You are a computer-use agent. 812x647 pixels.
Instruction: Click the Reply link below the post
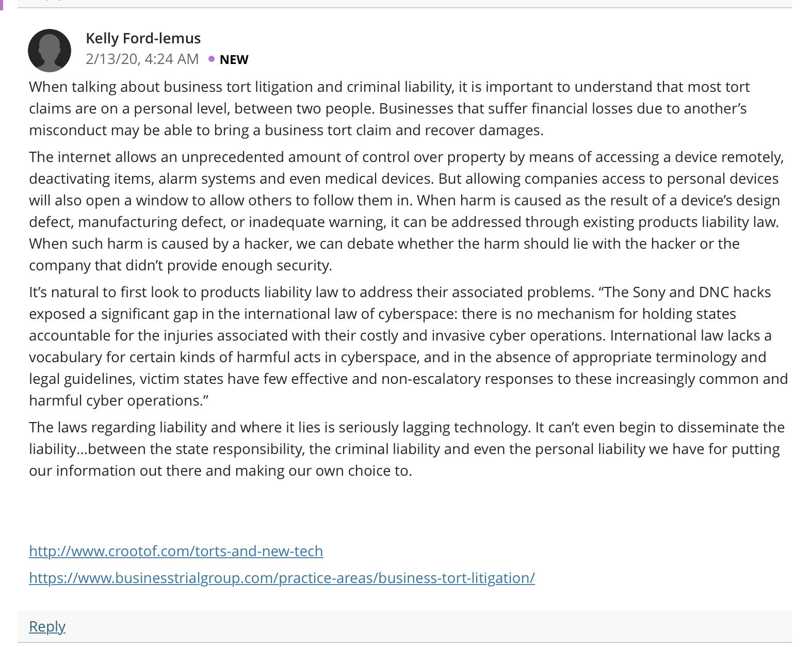47,626
